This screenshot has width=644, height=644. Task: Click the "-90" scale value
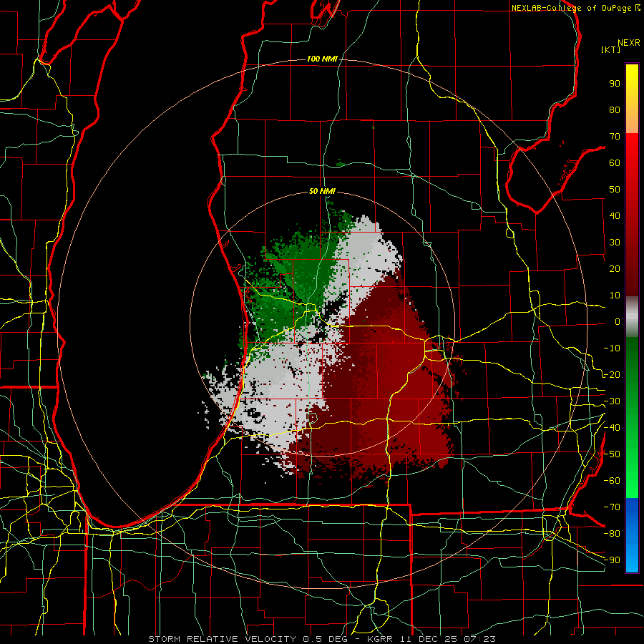pos(612,560)
